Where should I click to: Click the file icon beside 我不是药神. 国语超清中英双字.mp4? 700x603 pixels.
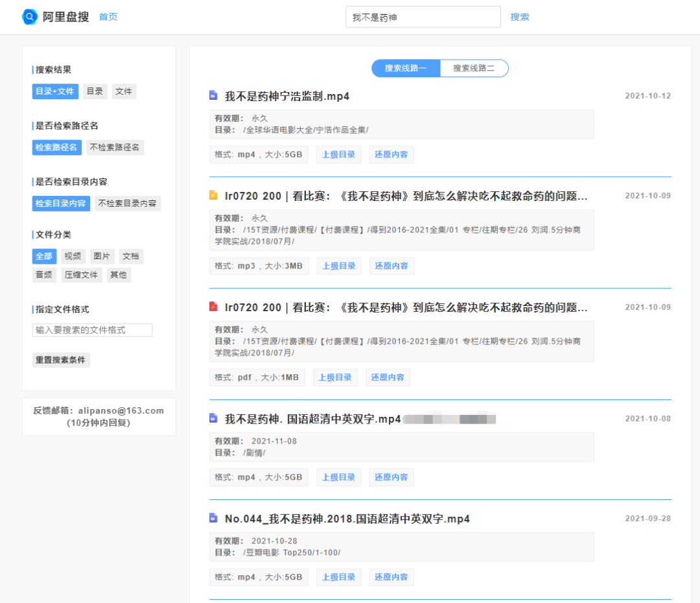tap(213, 418)
